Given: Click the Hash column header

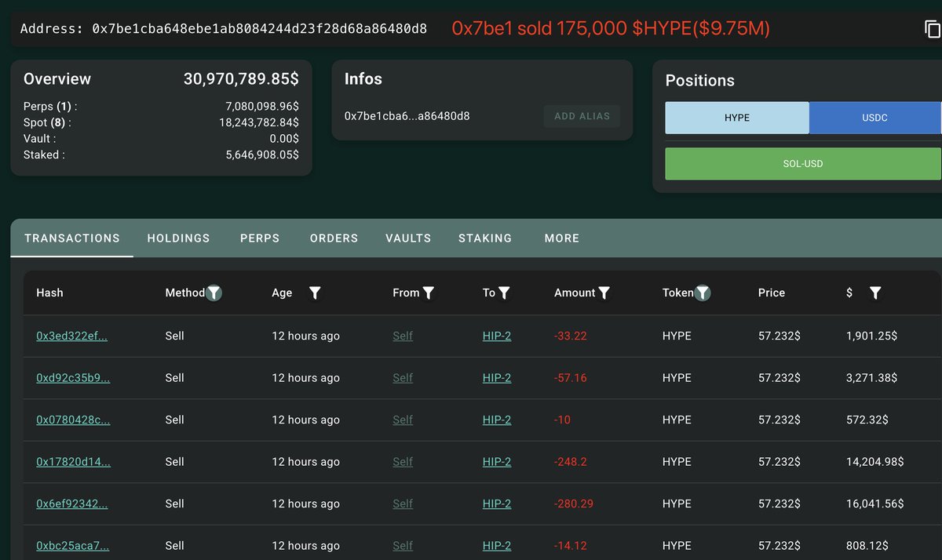Looking at the screenshot, I should pyautogui.click(x=49, y=293).
